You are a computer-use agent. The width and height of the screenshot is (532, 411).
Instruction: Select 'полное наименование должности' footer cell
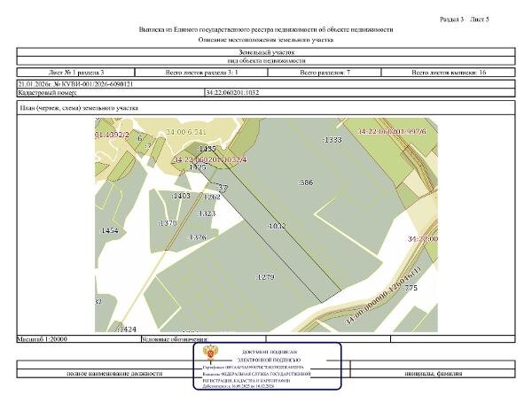click(x=114, y=374)
